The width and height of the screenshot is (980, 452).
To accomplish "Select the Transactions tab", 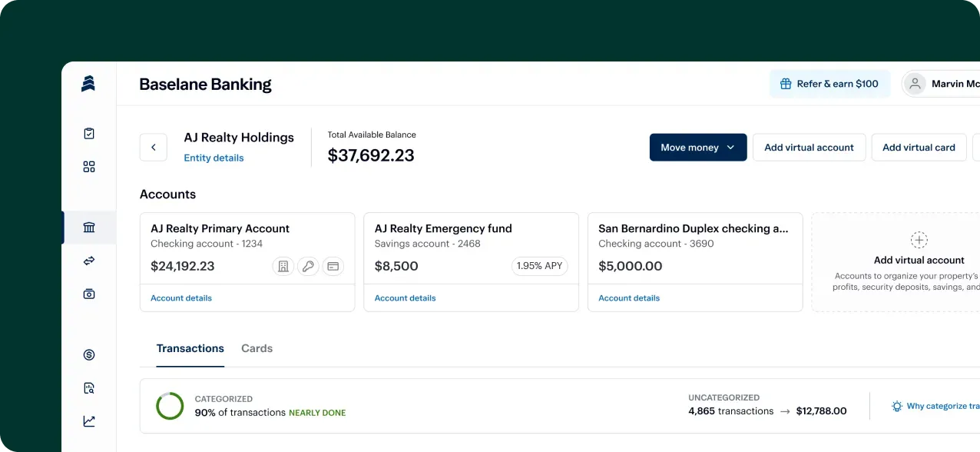I will [190, 348].
